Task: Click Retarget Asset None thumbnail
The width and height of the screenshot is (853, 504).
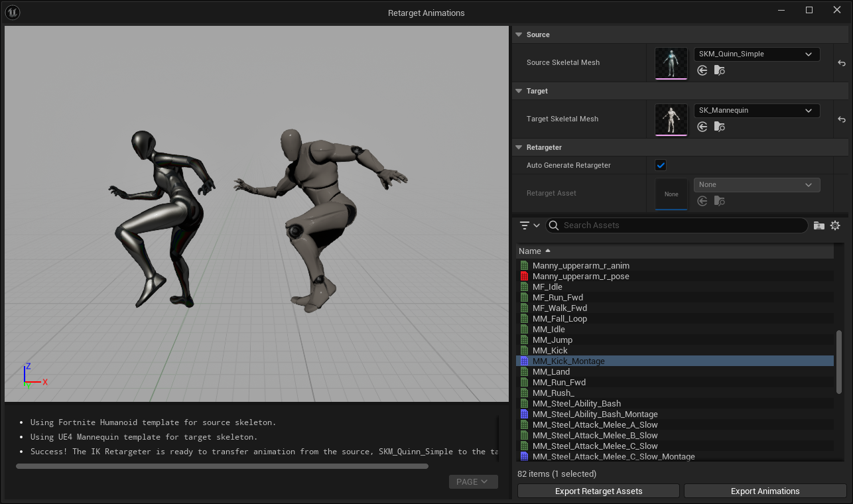Action: coord(671,194)
